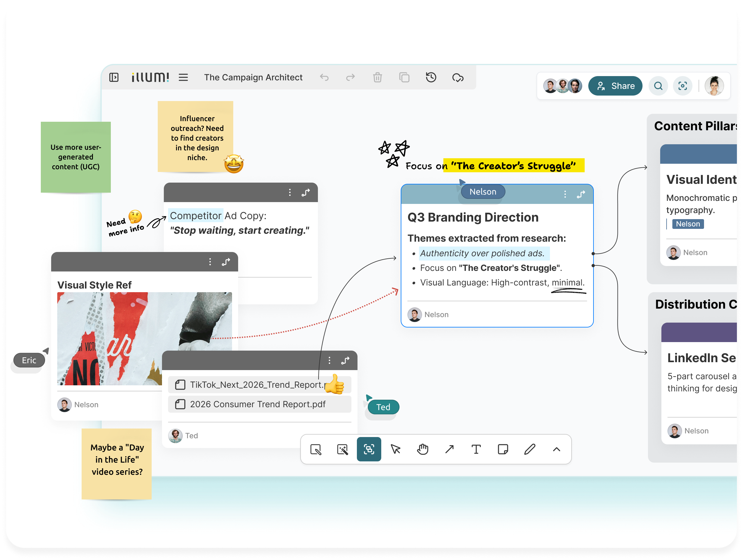Open version history clock icon
This screenshot has height=560, width=743.
click(x=431, y=78)
